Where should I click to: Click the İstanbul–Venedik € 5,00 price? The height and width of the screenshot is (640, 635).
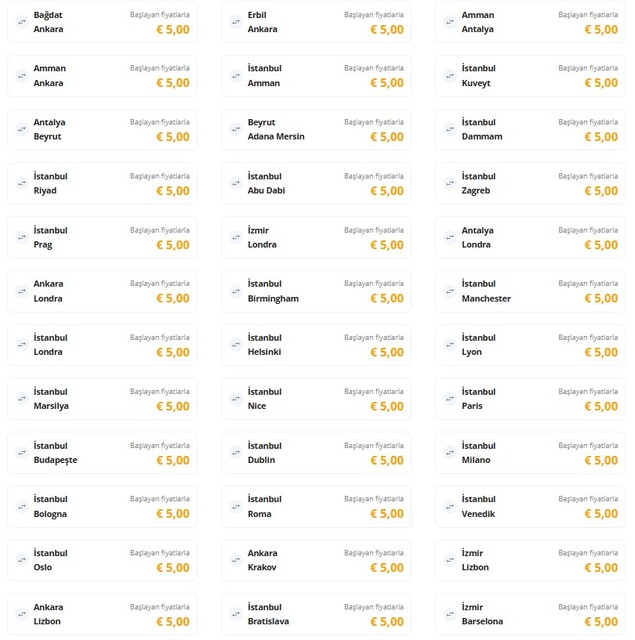coord(601,514)
